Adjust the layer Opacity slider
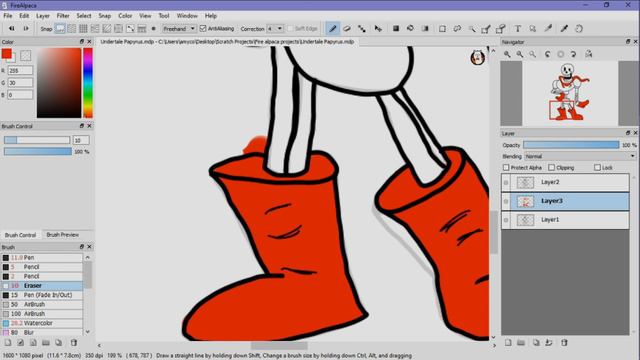Viewport: 640px width, 360px height. pos(571,145)
